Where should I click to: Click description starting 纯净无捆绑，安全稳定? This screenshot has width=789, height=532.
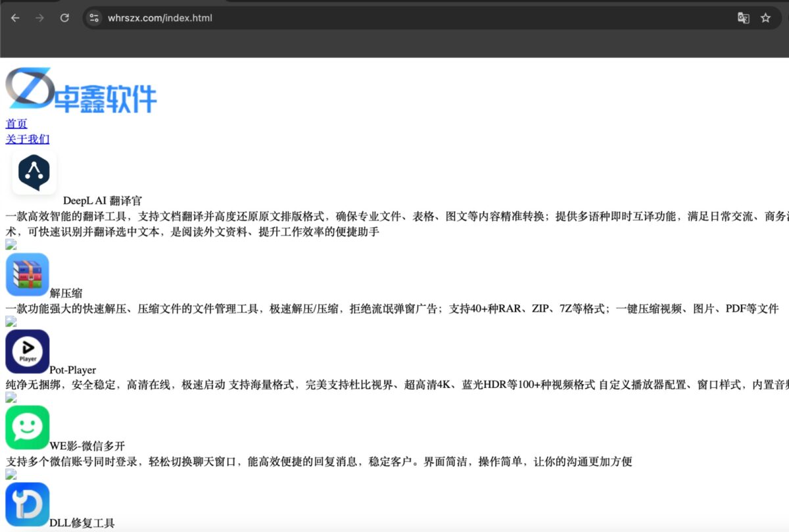(x=397, y=385)
